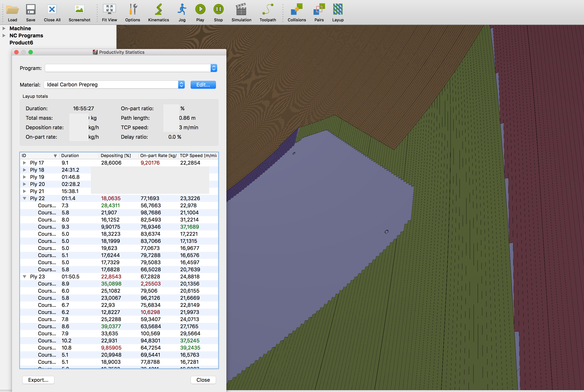
Task: Click the Edit... material button
Action: click(203, 85)
